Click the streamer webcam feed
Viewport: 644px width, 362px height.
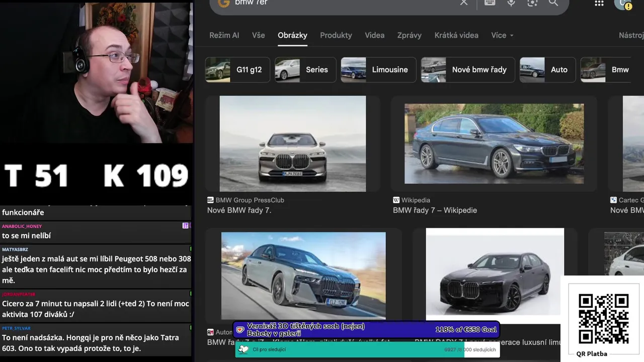click(x=97, y=73)
